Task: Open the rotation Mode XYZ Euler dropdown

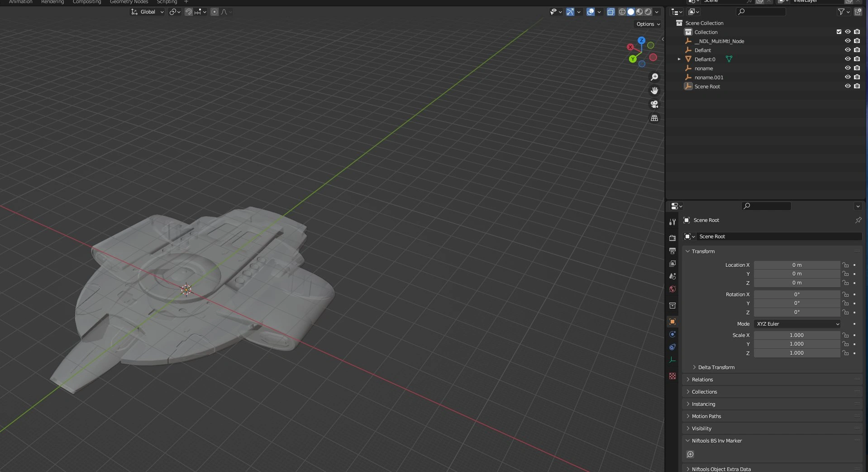Action: click(797, 324)
